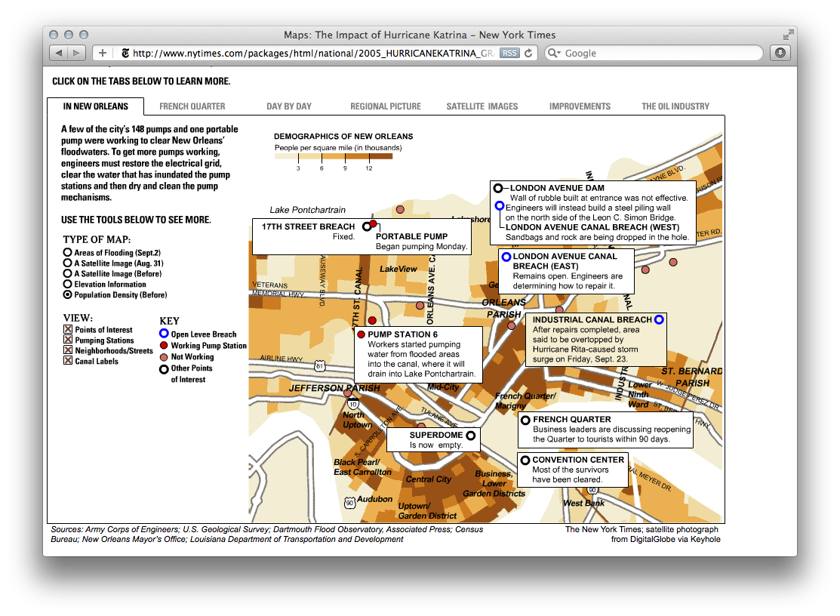Toggle the Canal Labels checkbox
840x616 pixels.
[x=68, y=362]
